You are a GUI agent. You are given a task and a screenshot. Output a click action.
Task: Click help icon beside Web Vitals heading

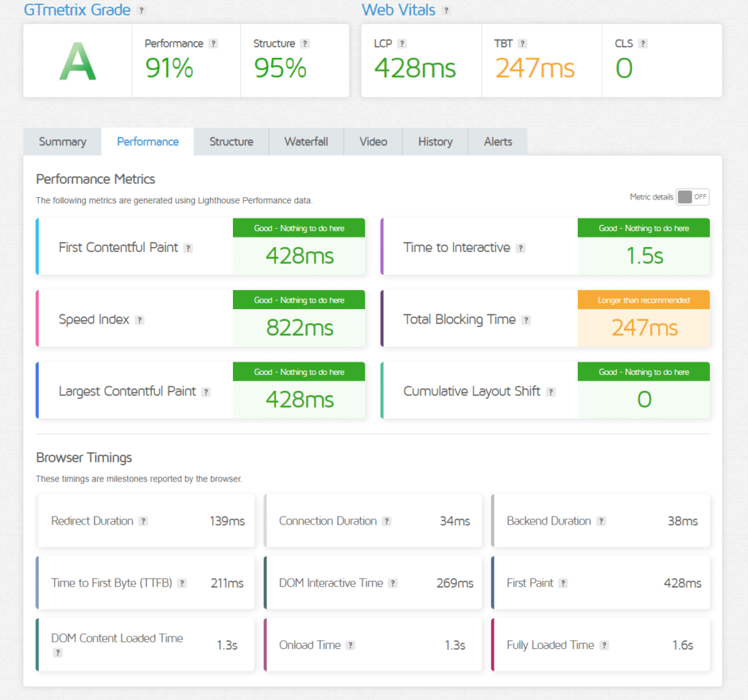pos(446,10)
